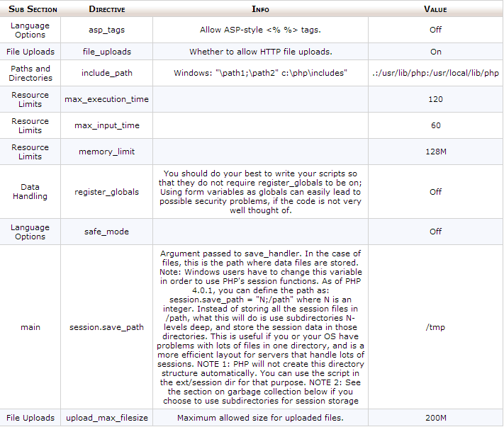Click the Value column header

point(435,10)
